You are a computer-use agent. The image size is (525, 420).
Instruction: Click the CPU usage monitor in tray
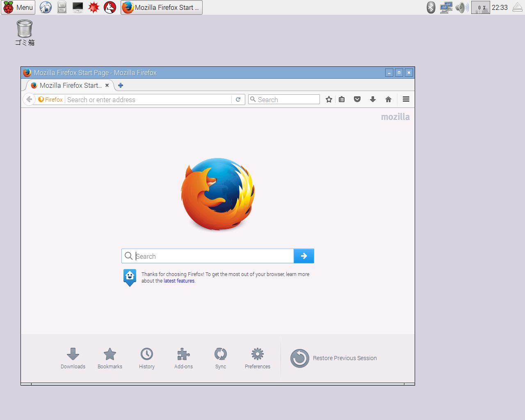(x=481, y=7)
